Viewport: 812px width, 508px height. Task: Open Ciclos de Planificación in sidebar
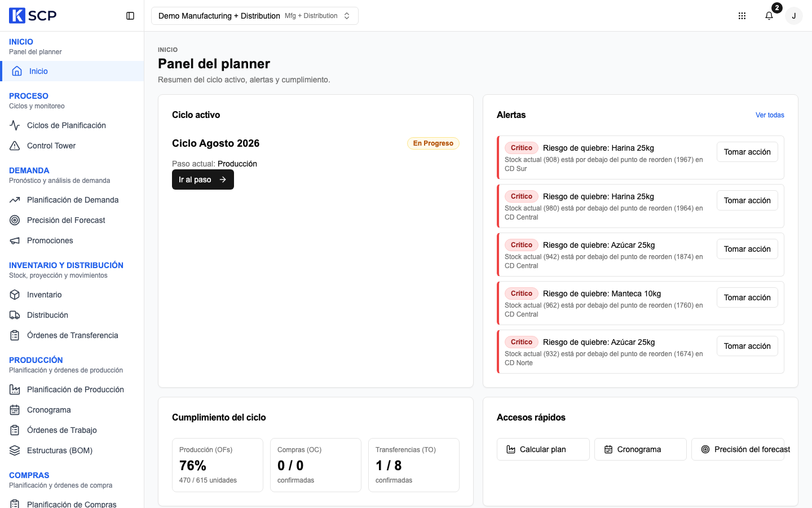[72, 125]
